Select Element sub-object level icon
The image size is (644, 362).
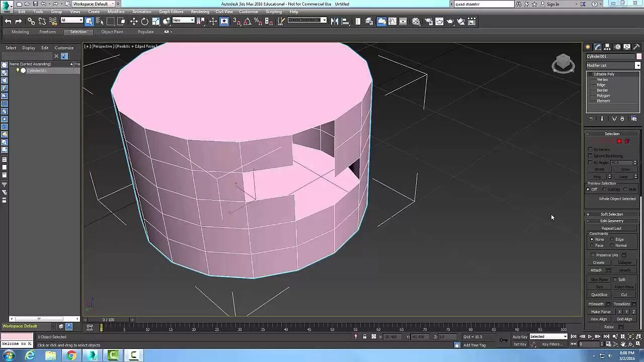click(627, 141)
